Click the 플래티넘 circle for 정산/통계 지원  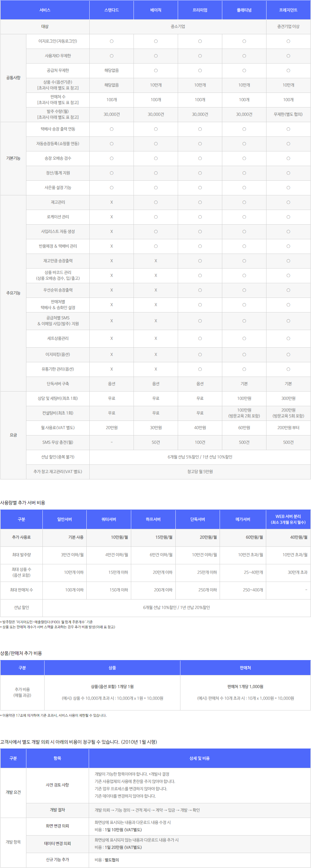244,173
